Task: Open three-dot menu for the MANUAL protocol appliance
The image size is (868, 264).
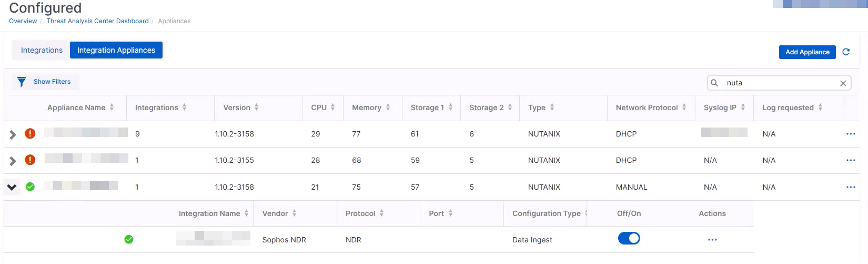Action: tap(850, 187)
